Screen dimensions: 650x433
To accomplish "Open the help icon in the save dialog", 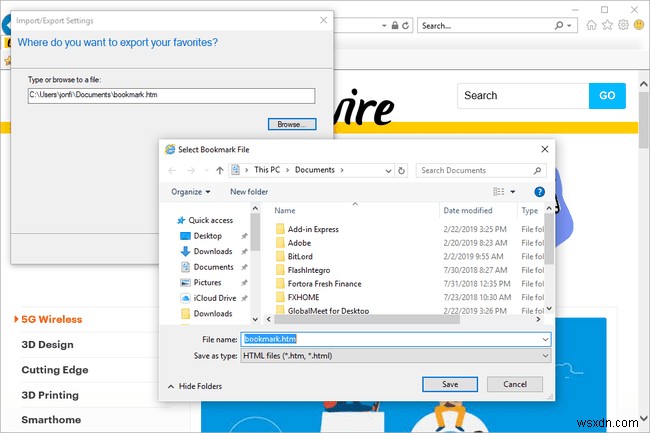I will (x=539, y=192).
